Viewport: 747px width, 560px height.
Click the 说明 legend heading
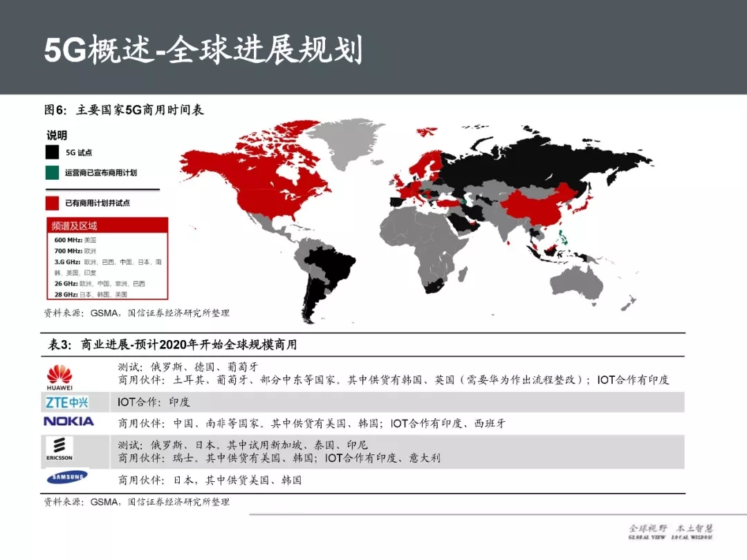(57, 136)
